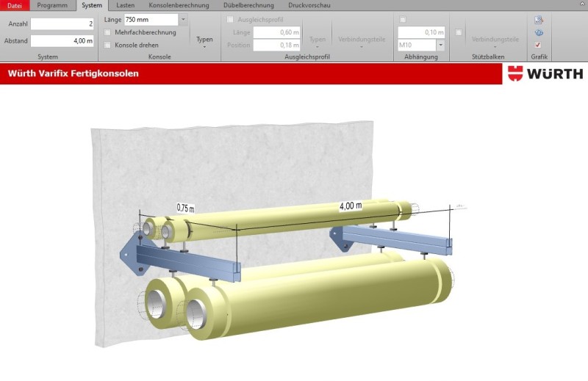Tick the Stützbalken checkbox
Viewport: 588px width, 381px height.
(459, 32)
